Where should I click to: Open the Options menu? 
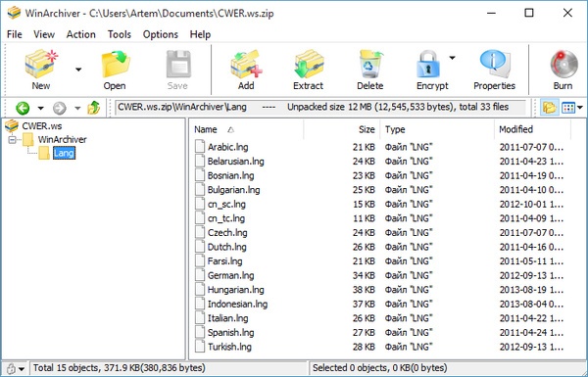pyautogui.click(x=160, y=34)
